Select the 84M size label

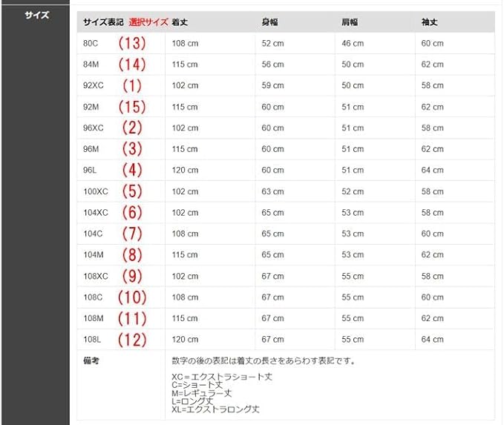(x=91, y=65)
